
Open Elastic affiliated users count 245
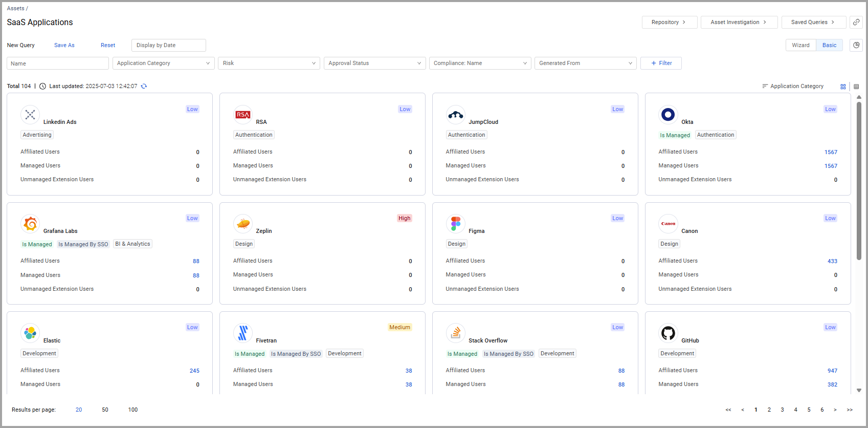(194, 371)
